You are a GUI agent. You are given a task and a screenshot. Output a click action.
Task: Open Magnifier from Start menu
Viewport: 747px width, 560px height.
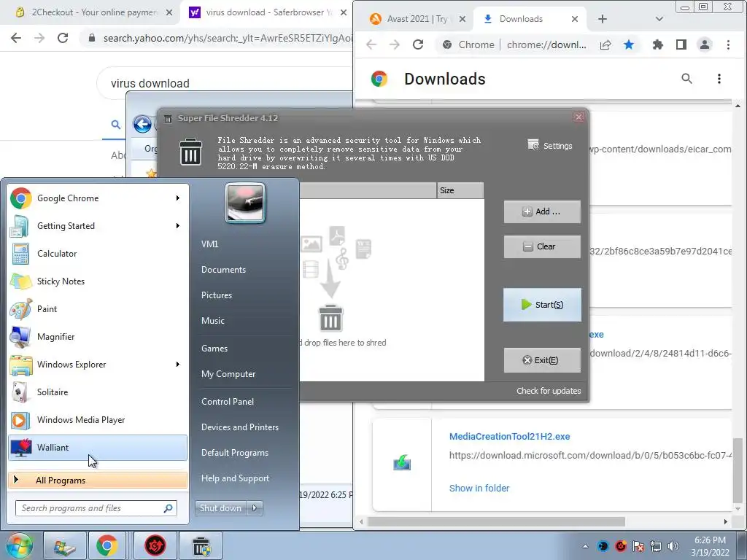[98, 336]
